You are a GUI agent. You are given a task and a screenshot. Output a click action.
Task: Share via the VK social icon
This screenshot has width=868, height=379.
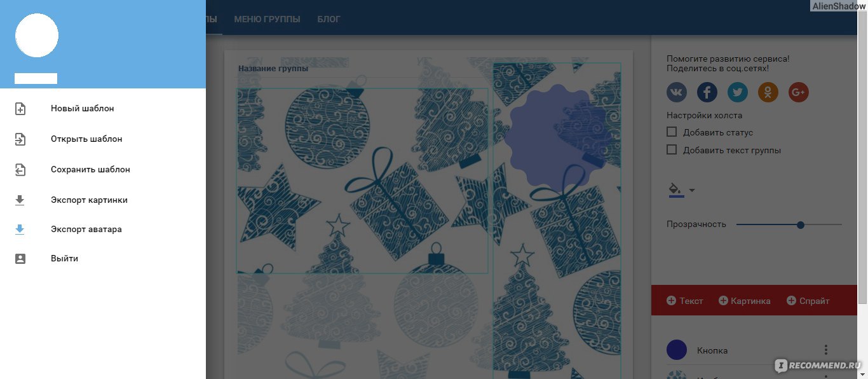click(677, 92)
